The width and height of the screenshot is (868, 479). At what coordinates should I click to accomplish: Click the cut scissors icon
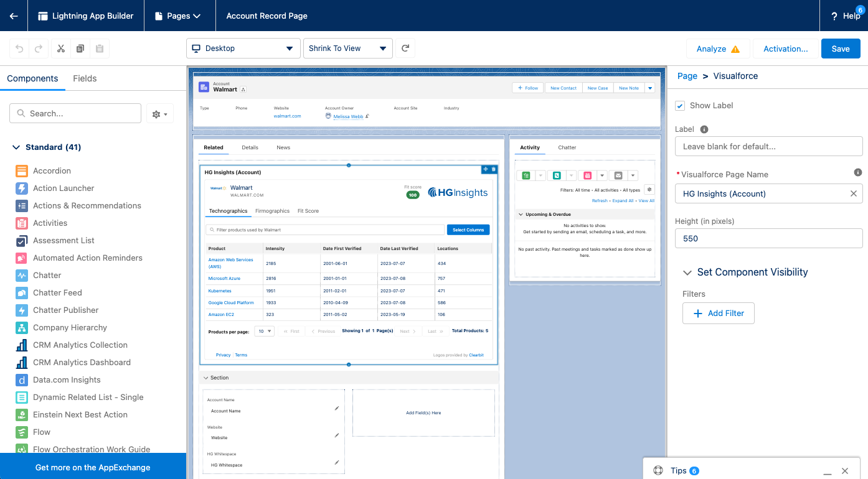[x=61, y=49]
